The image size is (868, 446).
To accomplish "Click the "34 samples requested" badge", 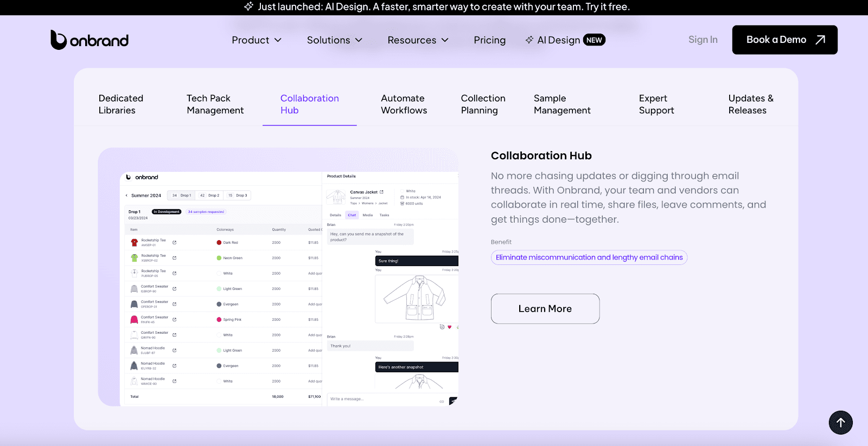I will pos(206,212).
